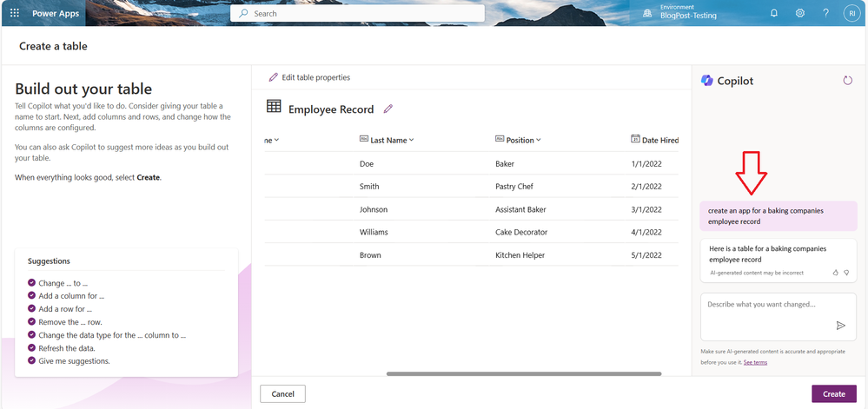Open the help question mark
The image size is (868, 409).
(x=826, y=13)
